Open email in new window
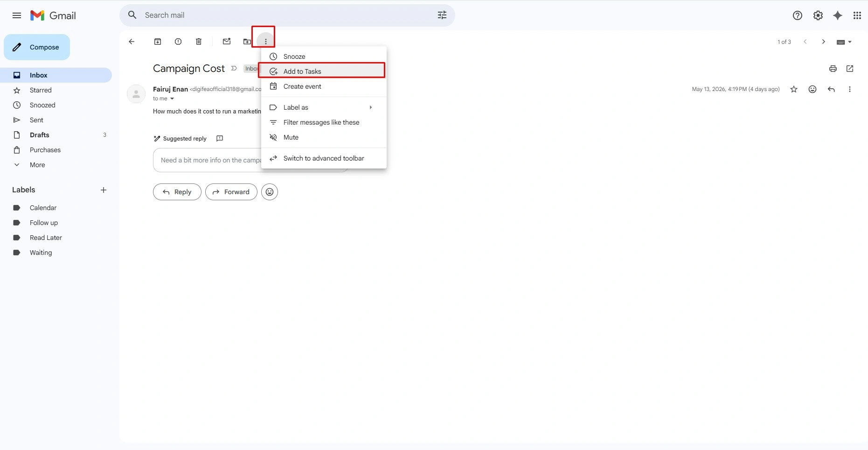Viewport: 868px width, 450px height. (850, 69)
